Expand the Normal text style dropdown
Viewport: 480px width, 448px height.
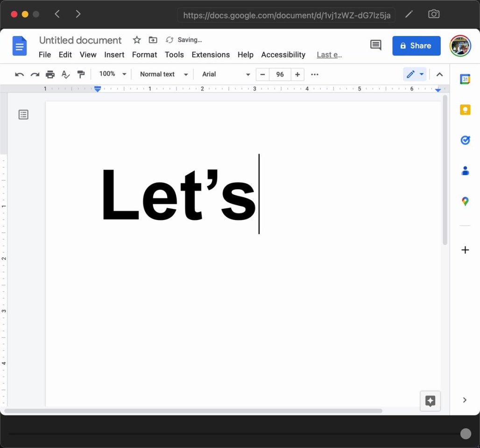pyautogui.click(x=163, y=74)
